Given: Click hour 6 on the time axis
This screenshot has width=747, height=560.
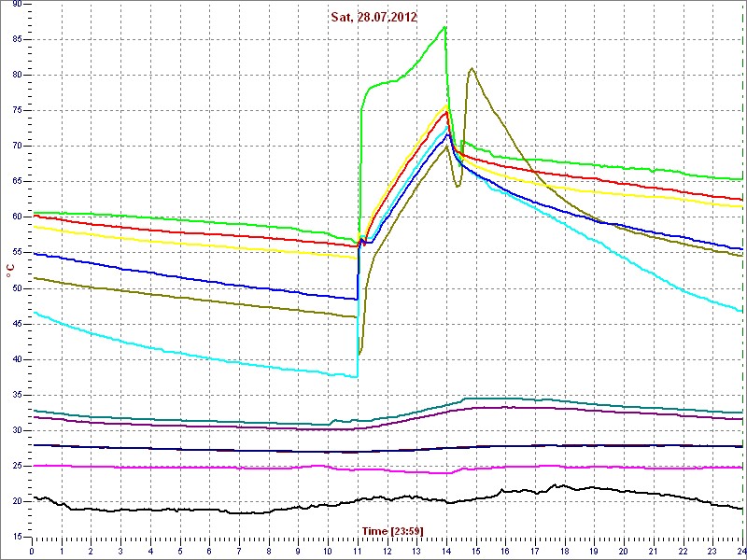Looking at the screenshot, I should tap(209, 550).
